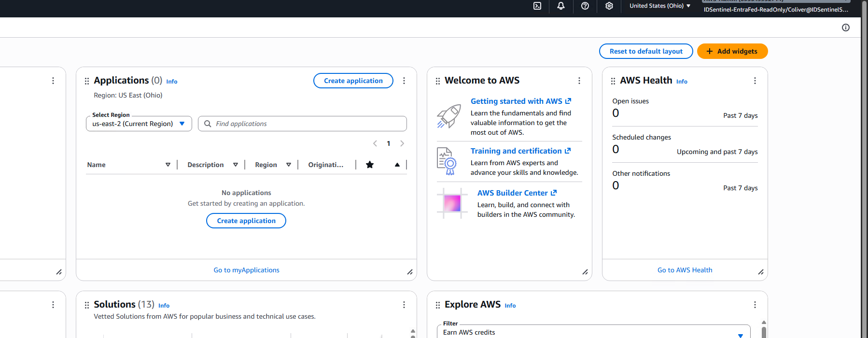Click the Applications widget resize handle
The image size is (868, 338).
click(410, 272)
